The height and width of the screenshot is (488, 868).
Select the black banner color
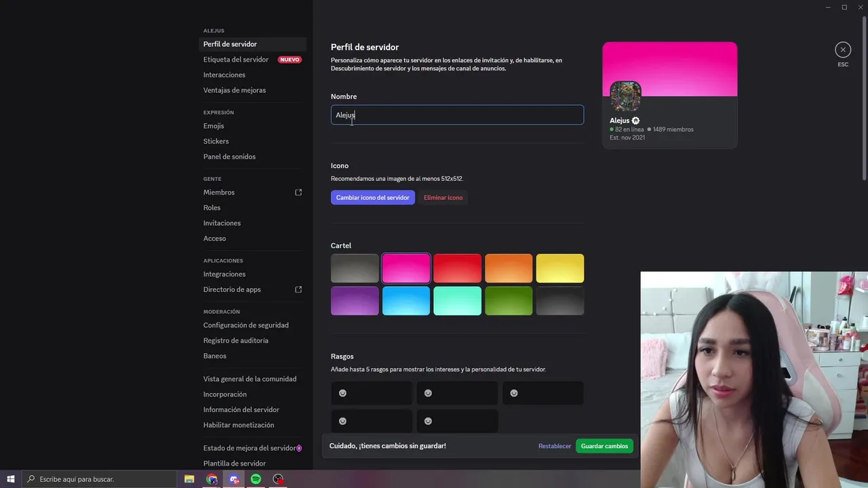click(x=560, y=301)
